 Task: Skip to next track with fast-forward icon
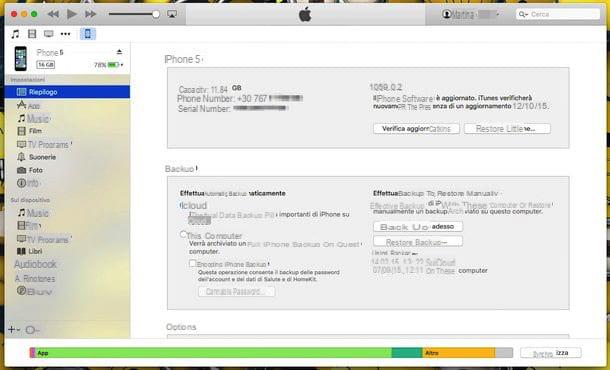[x=91, y=14]
